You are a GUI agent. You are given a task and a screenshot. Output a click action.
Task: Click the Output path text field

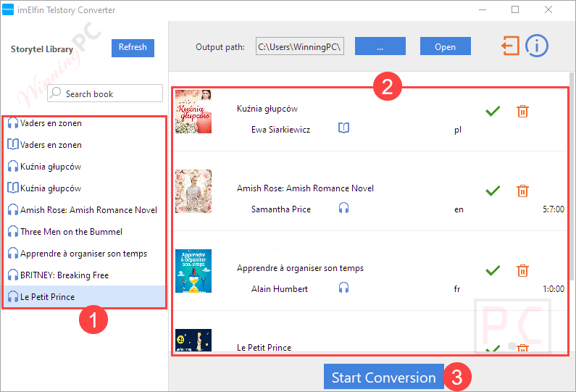coord(300,46)
